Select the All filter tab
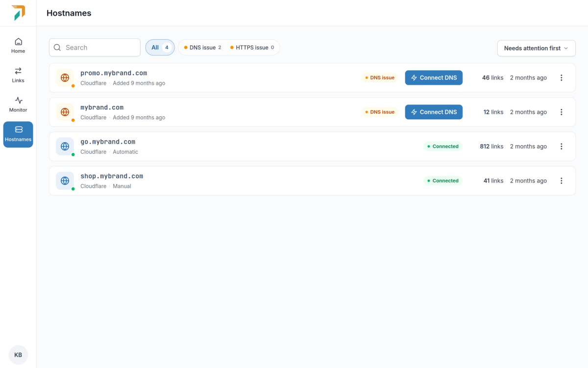The height and width of the screenshot is (368, 588). (x=160, y=48)
